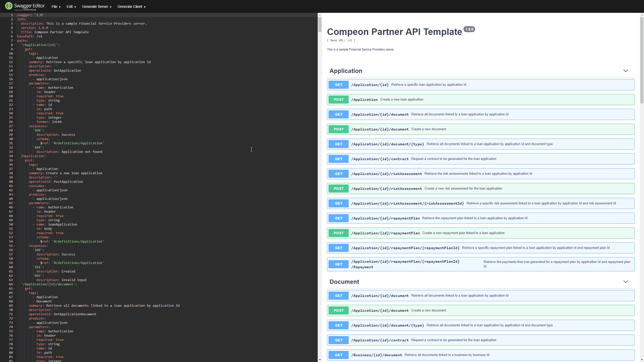This screenshot has height=362, width=644.
Task: Click 'basePath: /v1' in editor
Action: [x=30, y=36]
